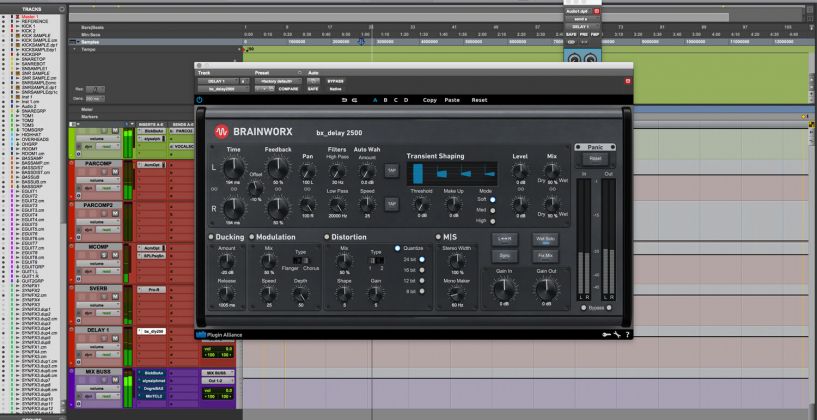Click the Stereo Width knob
This screenshot has width=817, height=420.
[457, 262]
